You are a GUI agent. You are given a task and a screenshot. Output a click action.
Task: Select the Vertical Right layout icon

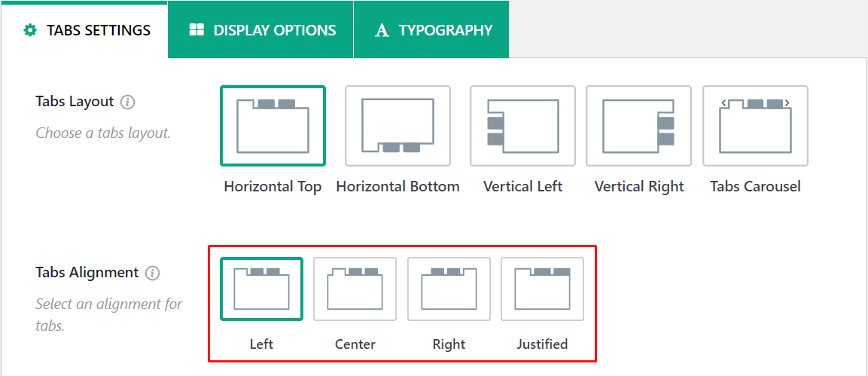point(638,126)
